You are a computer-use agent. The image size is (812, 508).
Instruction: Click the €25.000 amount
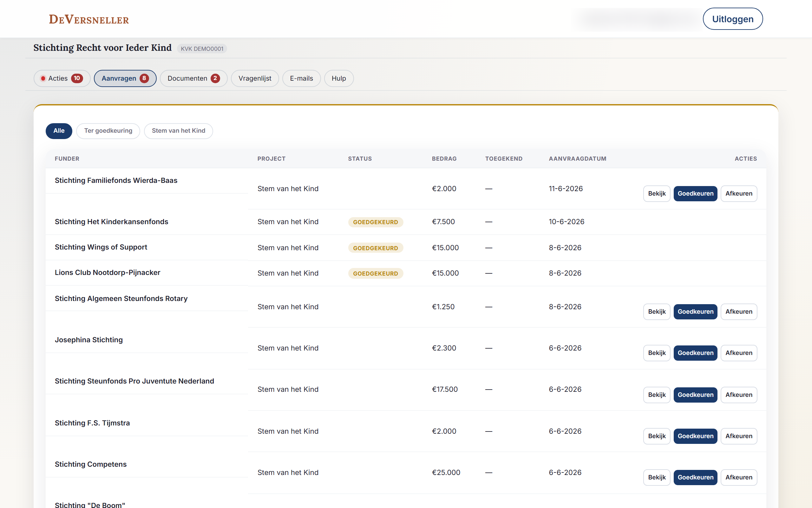point(446,472)
